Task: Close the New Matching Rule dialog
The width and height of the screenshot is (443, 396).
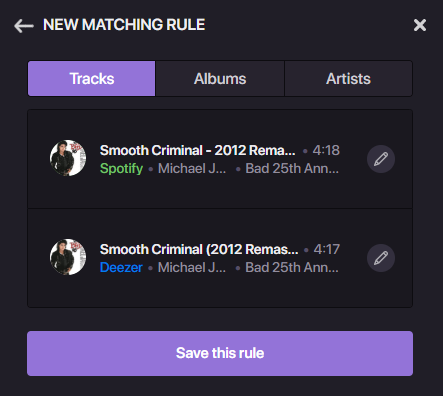Action: click(420, 25)
